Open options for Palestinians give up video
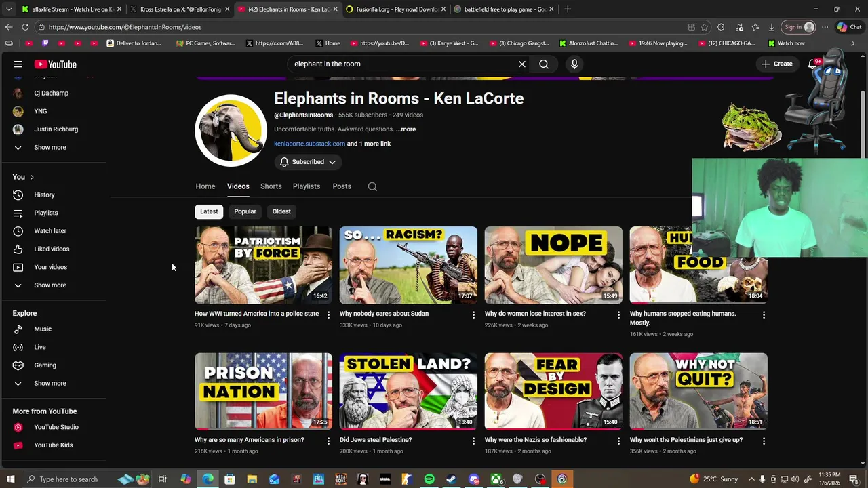Screen dimensions: 868x488 tap(764, 441)
